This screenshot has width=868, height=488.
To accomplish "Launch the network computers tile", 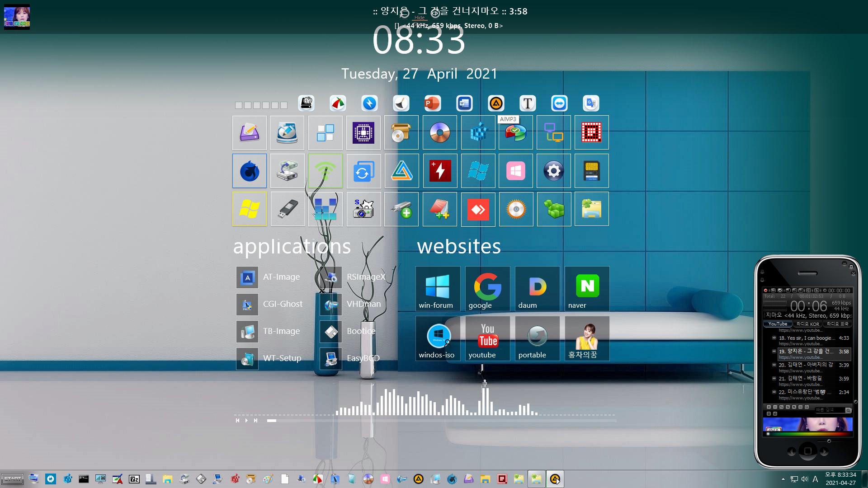I will click(554, 133).
